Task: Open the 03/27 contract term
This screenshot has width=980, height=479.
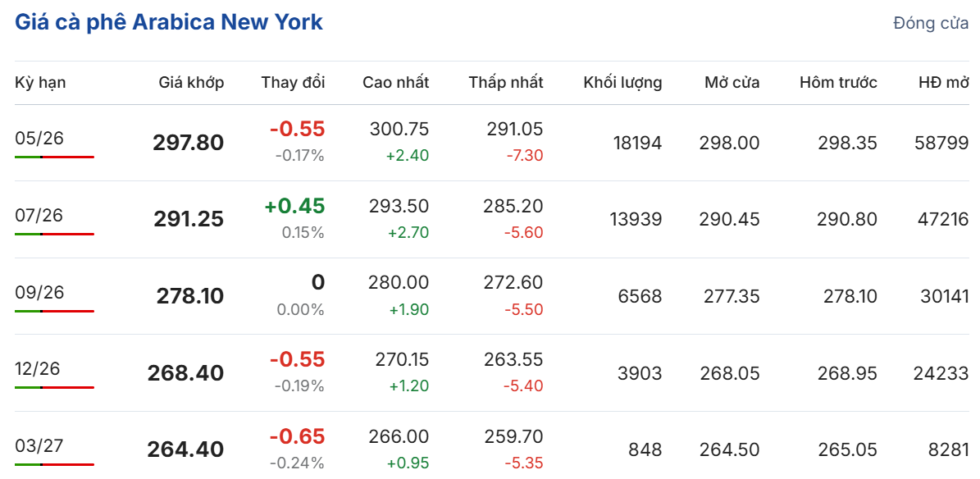Action: [39, 445]
